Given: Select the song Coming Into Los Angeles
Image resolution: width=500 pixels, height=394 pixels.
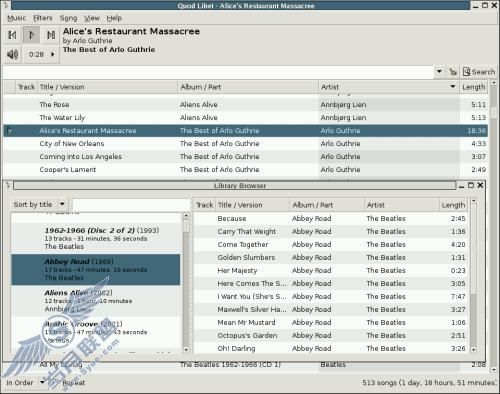Looking at the screenshot, I should tap(245, 157).
